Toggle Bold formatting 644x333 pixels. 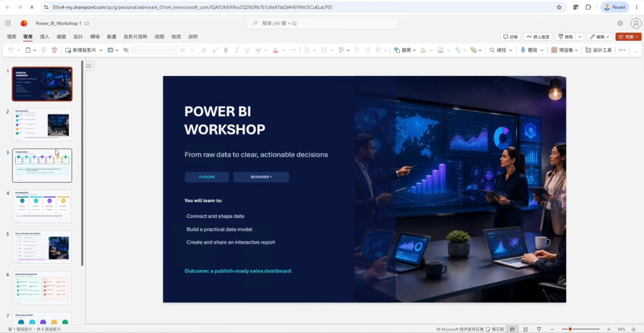click(x=226, y=50)
